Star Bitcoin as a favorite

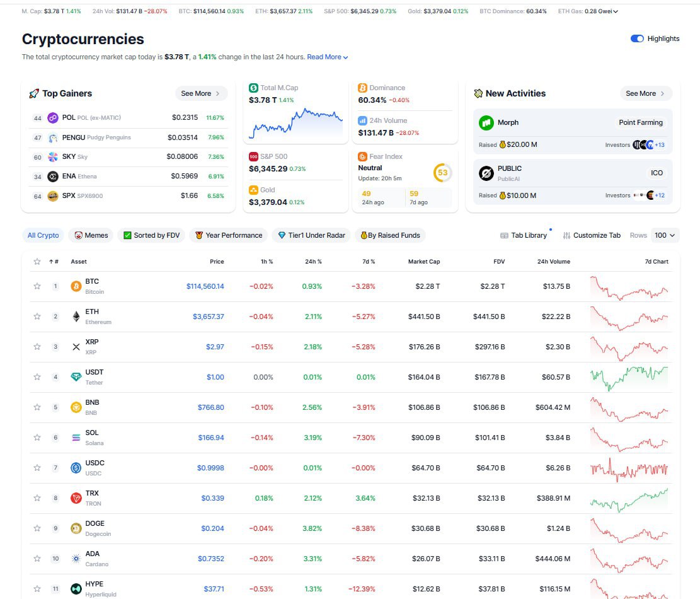point(37,286)
